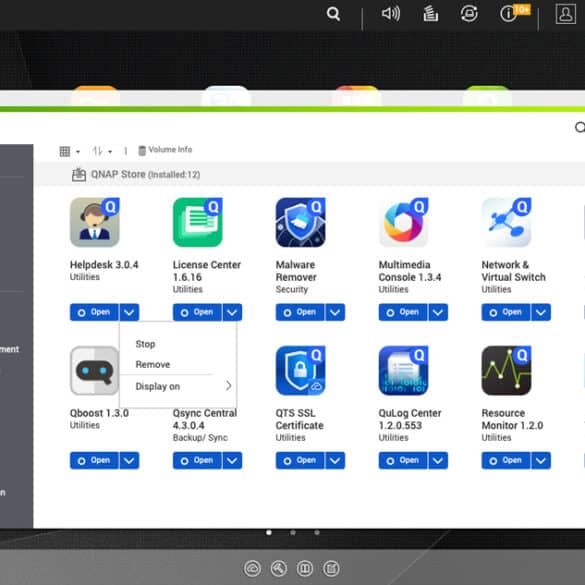
Task: Click the Malware Remover app icon
Action: pos(300,222)
